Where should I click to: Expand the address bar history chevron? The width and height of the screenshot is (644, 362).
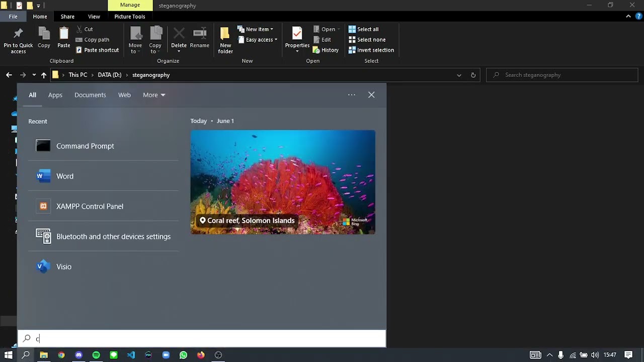[459, 75]
